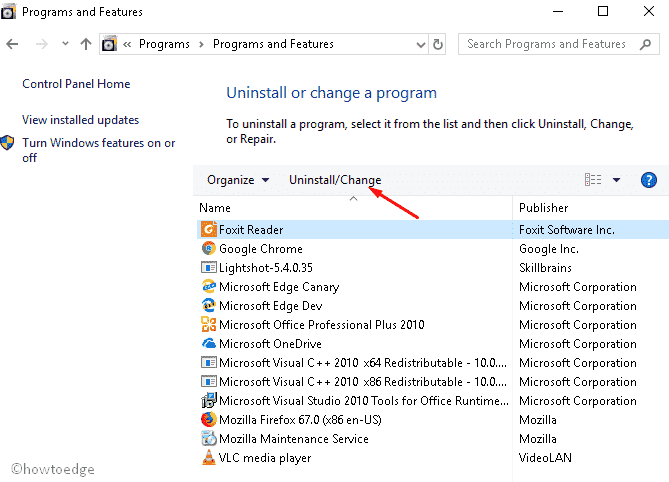Click Uninstall/Change in the toolbar
669x482 pixels.
pos(335,180)
